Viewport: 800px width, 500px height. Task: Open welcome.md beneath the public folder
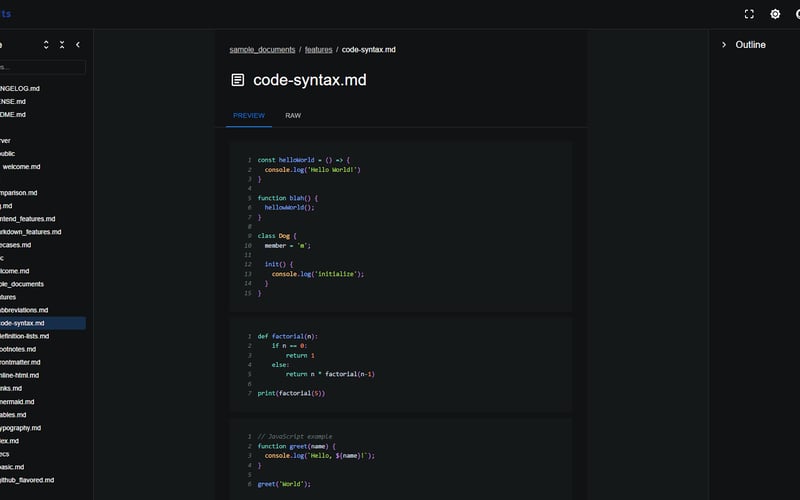pos(21,167)
